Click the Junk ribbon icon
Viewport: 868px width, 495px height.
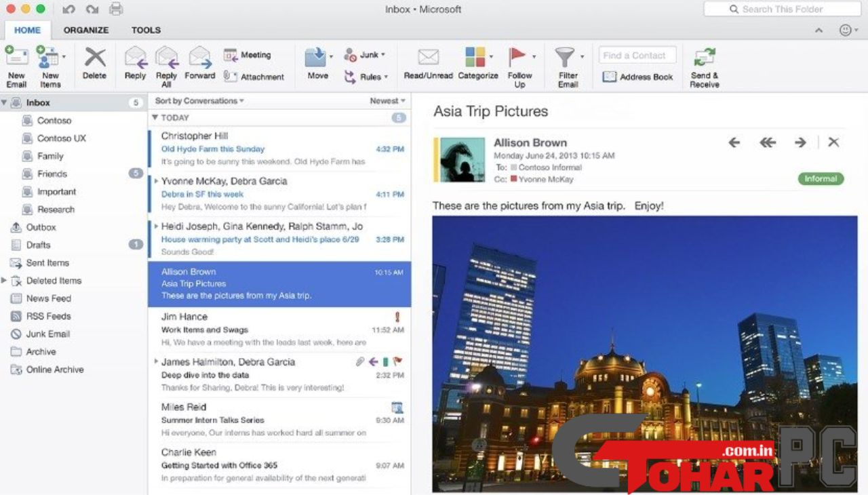click(351, 55)
